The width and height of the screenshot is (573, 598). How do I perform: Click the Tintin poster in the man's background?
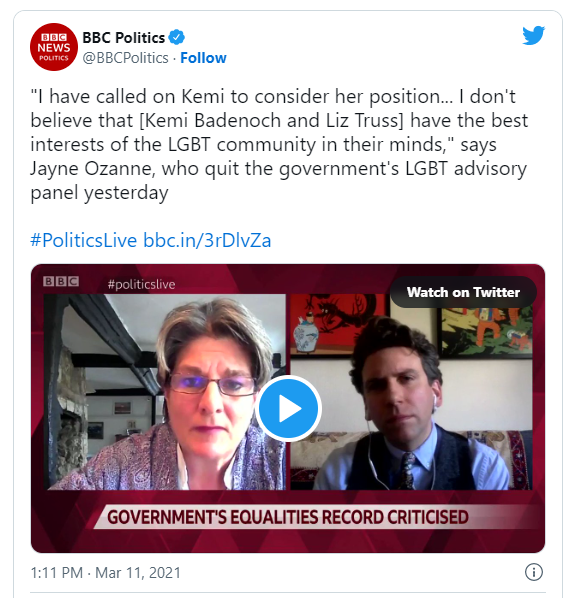click(487, 332)
